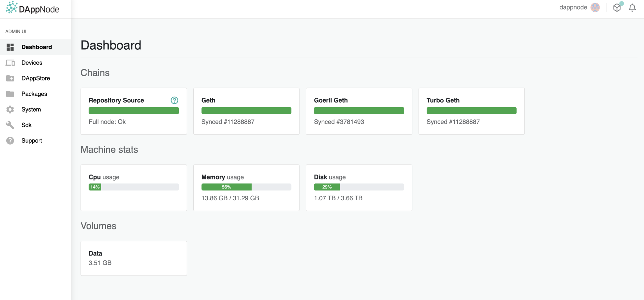This screenshot has height=300, width=644.
Task: Open the chains cube icon in header
Action: pos(617,8)
